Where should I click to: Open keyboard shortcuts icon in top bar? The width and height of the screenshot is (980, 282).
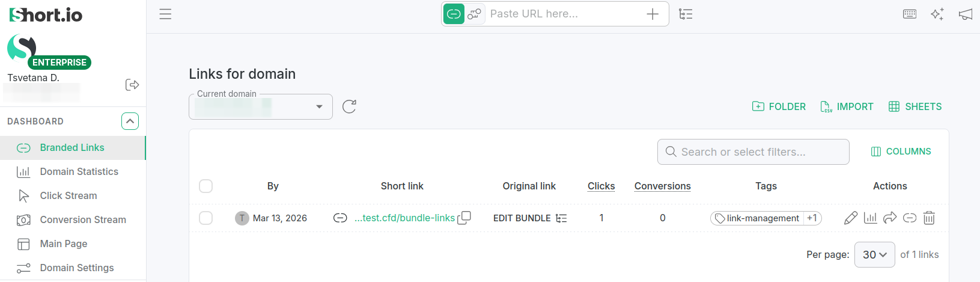pos(910,14)
